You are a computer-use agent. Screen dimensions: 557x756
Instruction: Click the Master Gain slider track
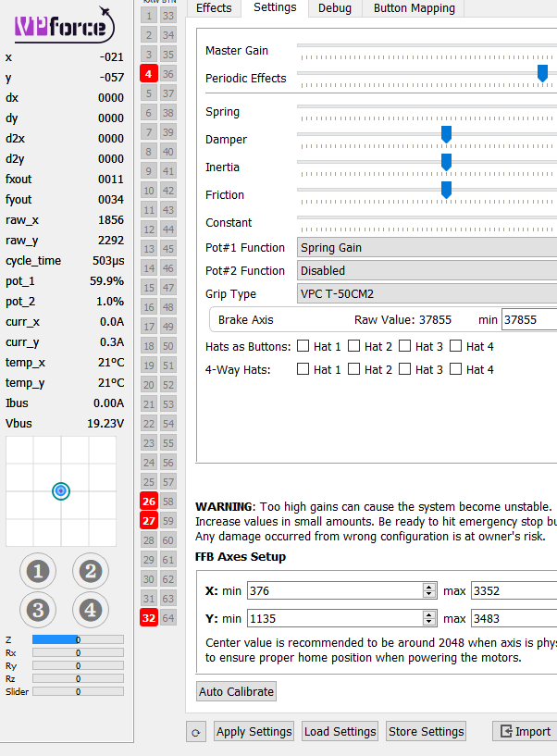click(427, 45)
